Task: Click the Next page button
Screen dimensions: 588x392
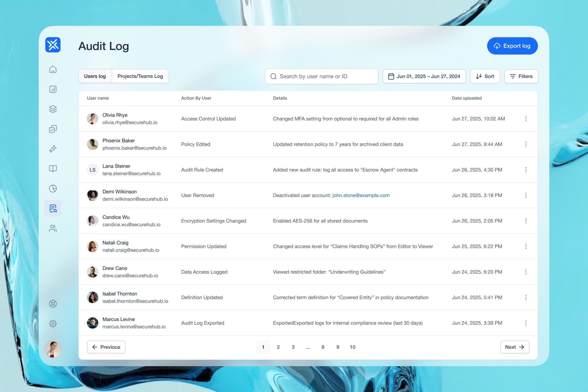Action: click(x=514, y=347)
